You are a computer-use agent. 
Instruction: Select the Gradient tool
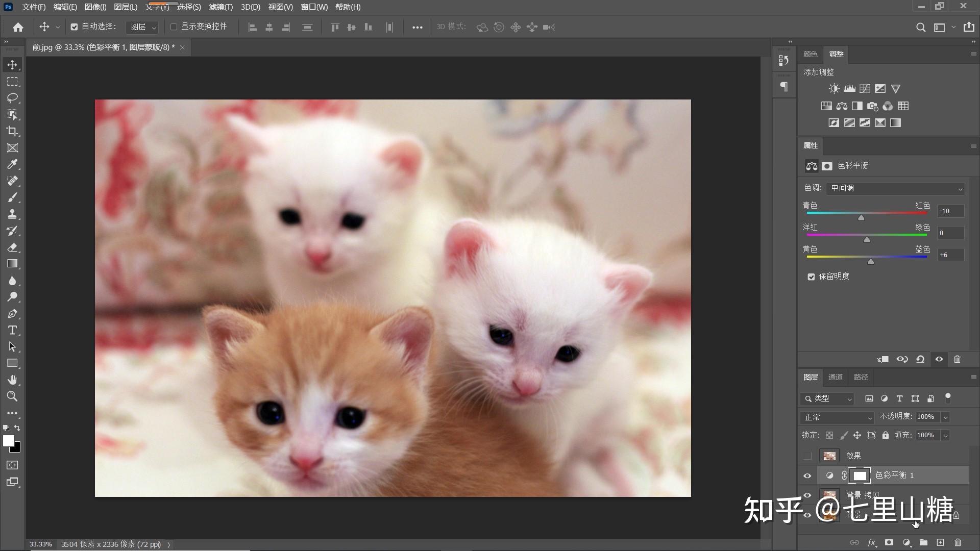[12, 264]
